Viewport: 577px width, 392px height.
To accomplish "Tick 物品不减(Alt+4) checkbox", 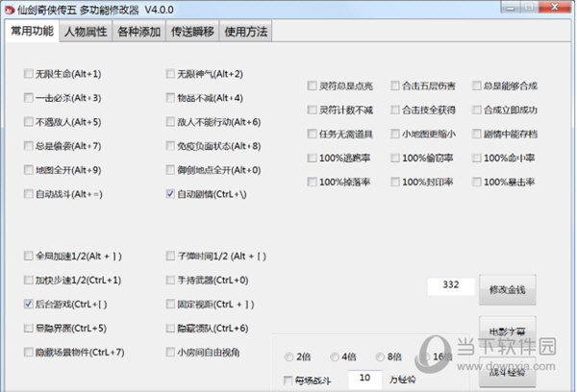I will click(x=170, y=97).
